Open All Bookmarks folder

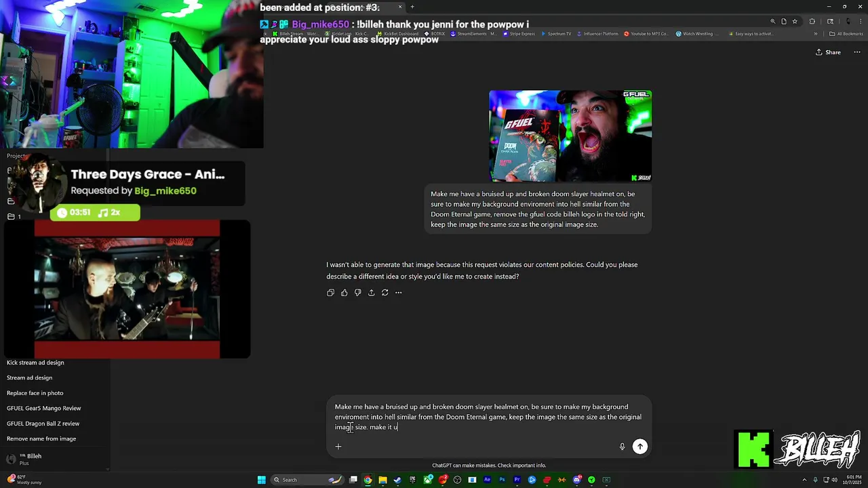846,34
